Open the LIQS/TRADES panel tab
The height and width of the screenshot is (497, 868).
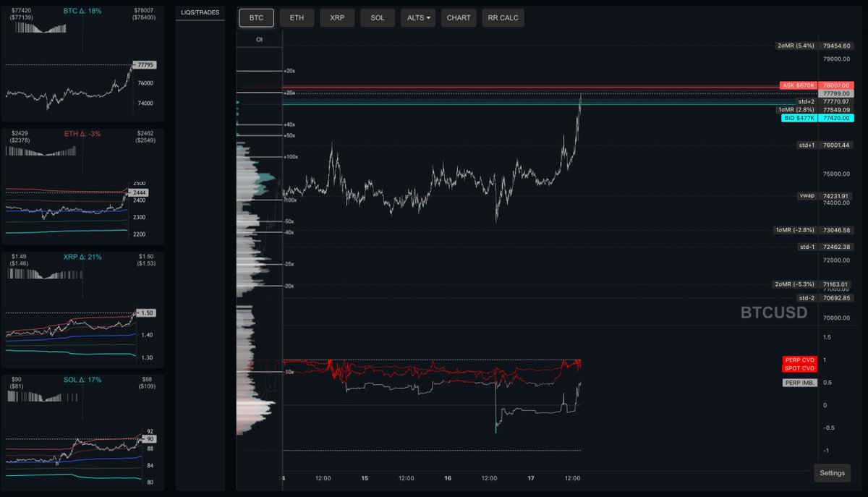200,12
